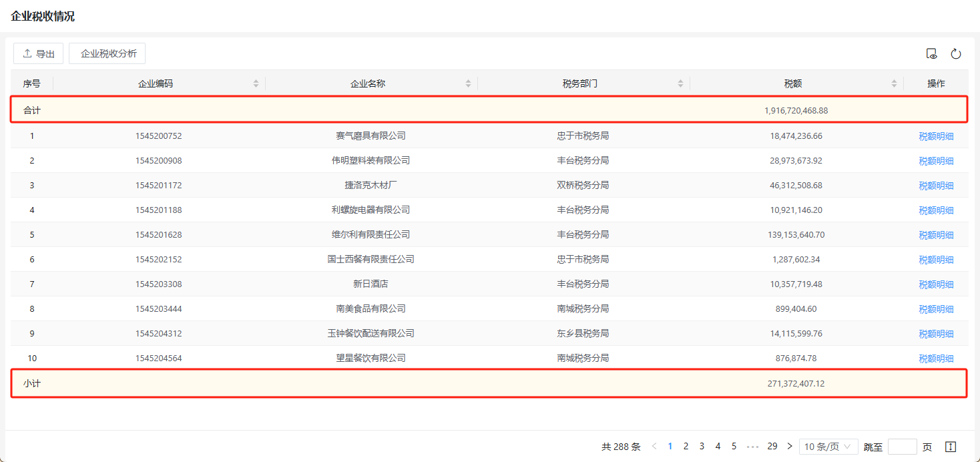Click the refresh icon above the table
This screenshot has height=462, width=980.
pos(956,54)
